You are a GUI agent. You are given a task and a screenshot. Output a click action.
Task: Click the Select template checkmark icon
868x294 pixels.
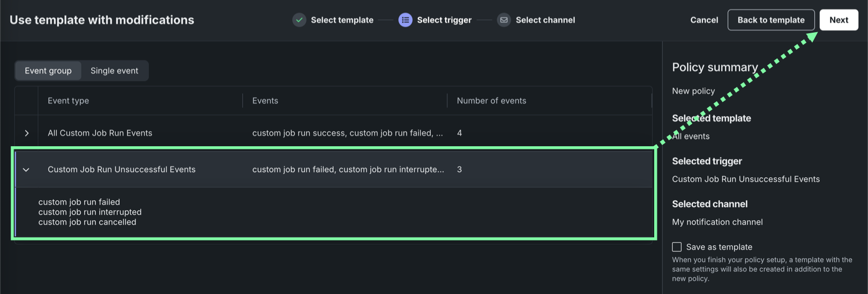[x=299, y=20]
